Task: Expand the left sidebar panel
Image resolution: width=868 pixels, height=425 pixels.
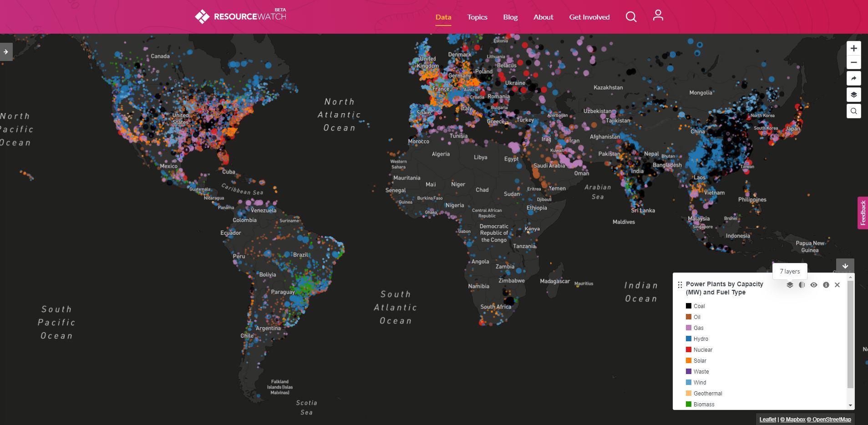Action: 6,52
